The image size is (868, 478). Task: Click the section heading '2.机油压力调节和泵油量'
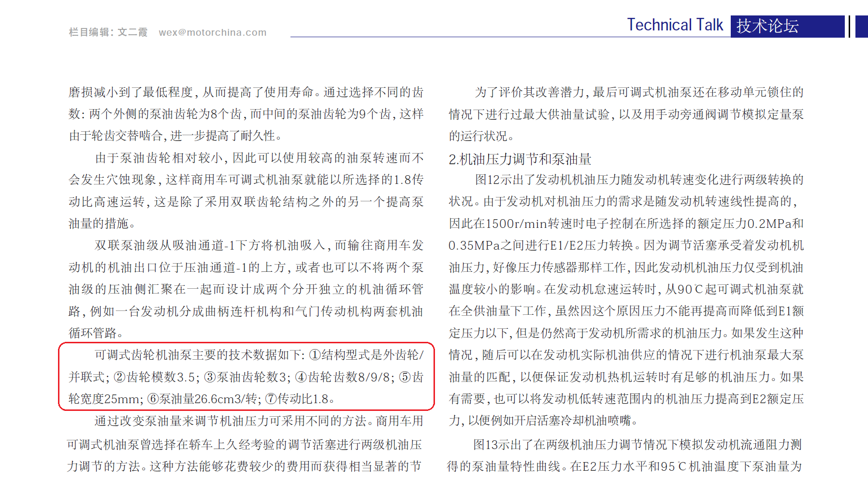tap(520, 159)
